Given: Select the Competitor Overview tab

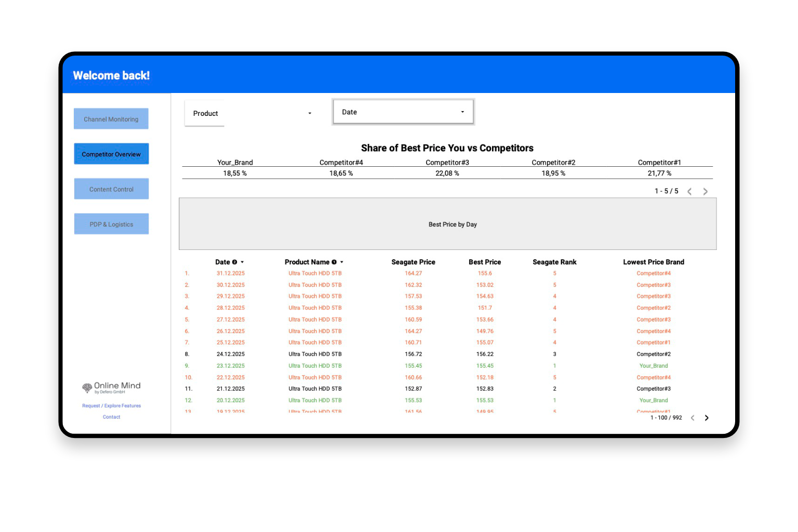Looking at the screenshot, I should [x=111, y=154].
